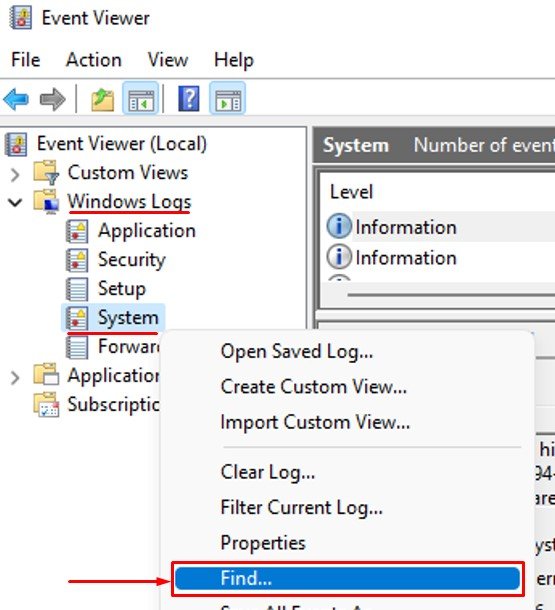
Task: Click the Forward arrow toolbar icon
Action: [53, 99]
